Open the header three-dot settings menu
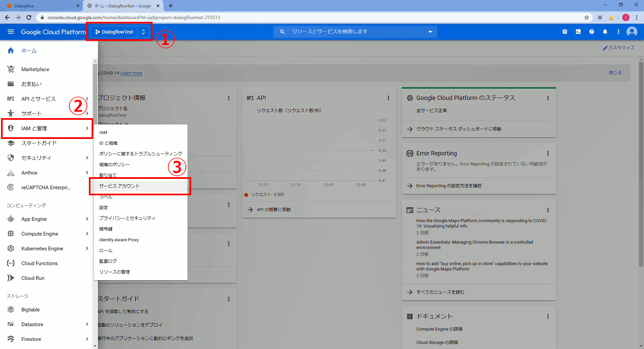Viewport: 644px width, 349px height. 619,32
